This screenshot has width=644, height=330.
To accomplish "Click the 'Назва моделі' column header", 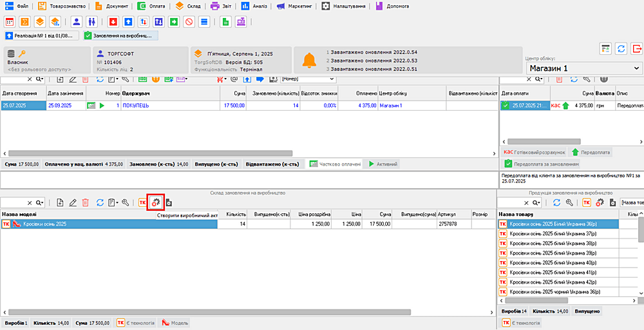I will 19,214.
